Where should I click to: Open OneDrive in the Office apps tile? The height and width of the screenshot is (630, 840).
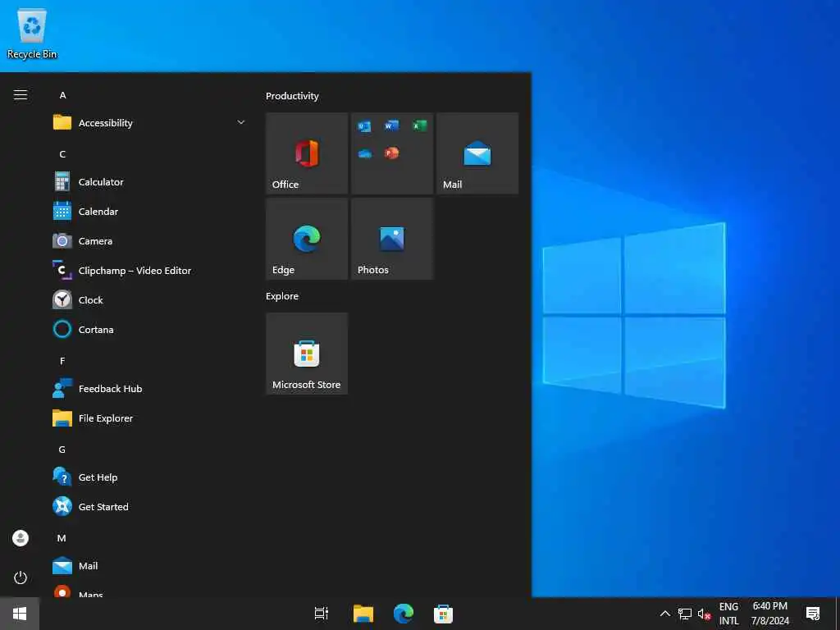[364, 153]
